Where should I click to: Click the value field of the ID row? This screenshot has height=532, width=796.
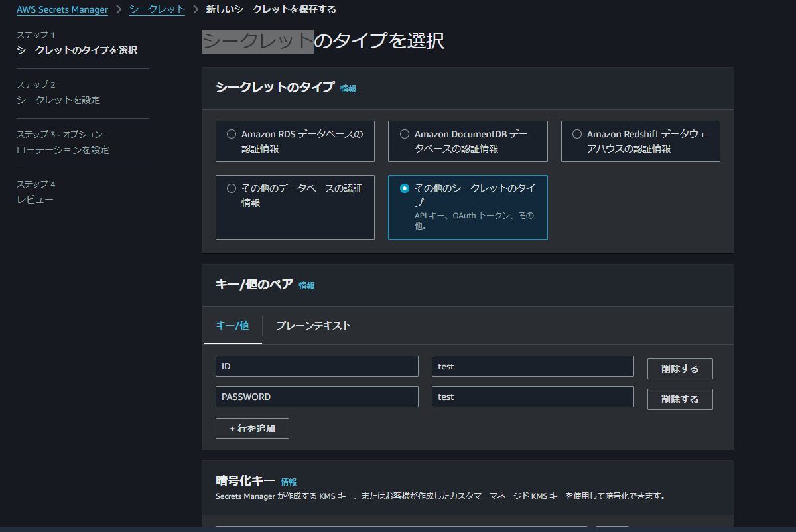[x=533, y=366]
